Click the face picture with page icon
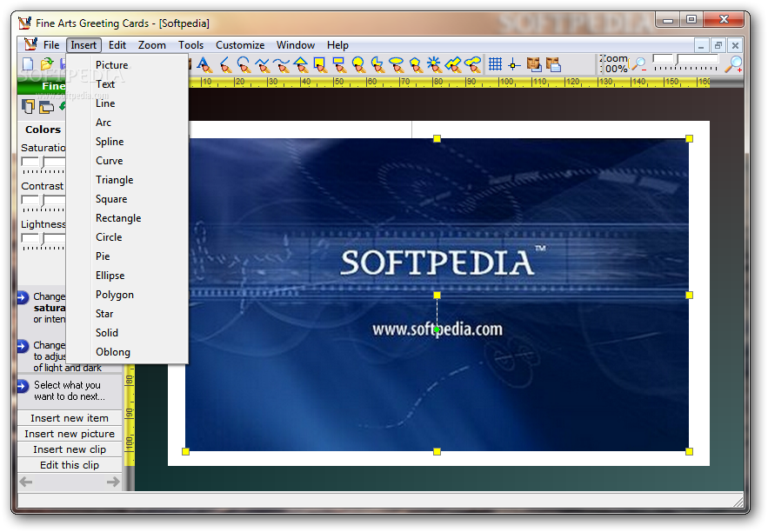The width and height of the screenshot is (768, 532). tap(553, 64)
